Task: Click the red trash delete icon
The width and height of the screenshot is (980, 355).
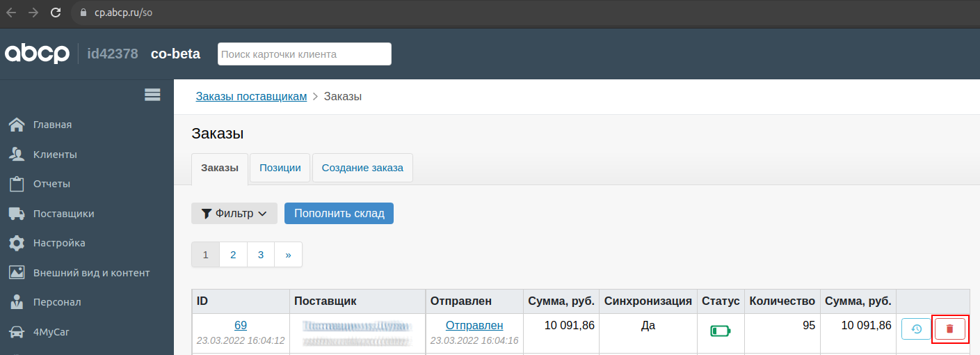Action: (x=949, y=329)
